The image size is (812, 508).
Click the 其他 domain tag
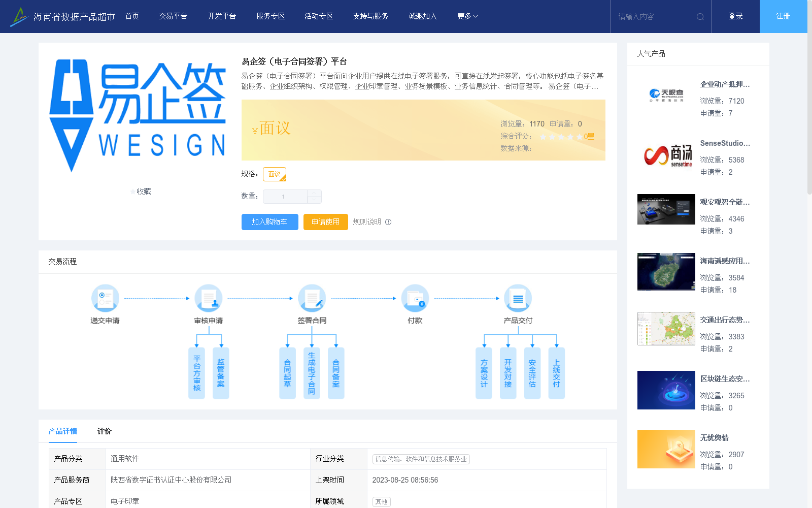[x=382, y=502]
